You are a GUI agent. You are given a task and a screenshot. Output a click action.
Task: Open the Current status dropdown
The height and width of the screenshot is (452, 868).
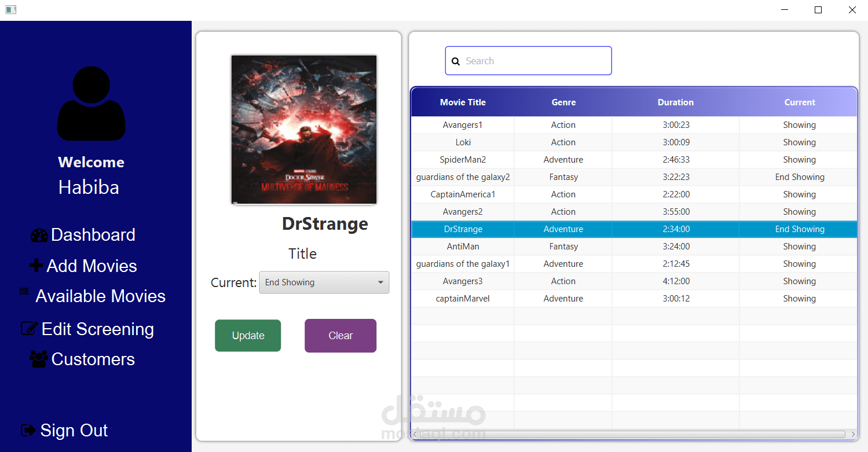click(324, 282)
